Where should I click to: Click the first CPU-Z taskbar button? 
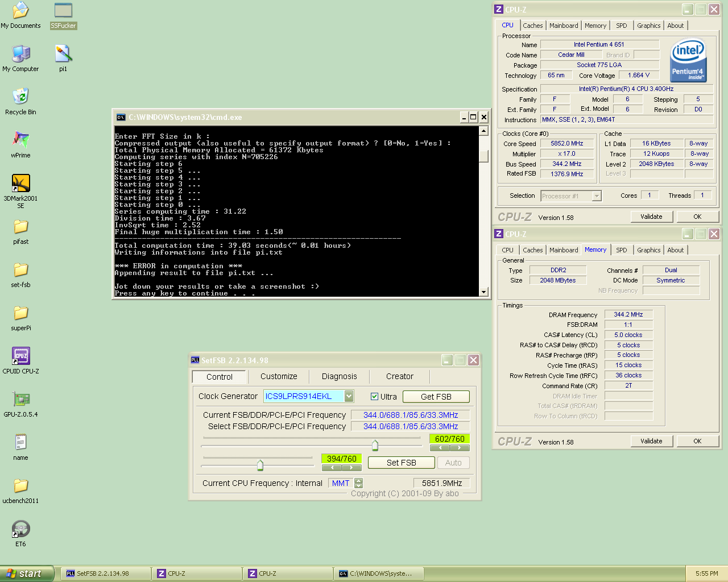point(196,573)
